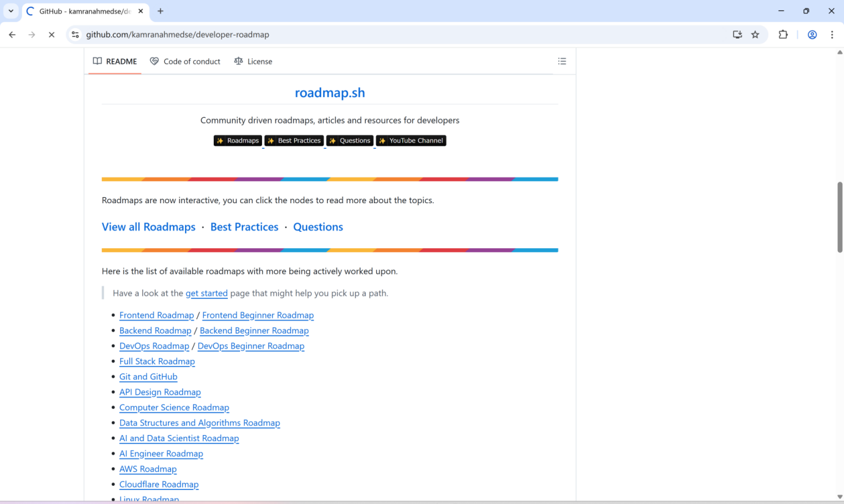Restore down the Chrome window
The height and width of the screenshot is (504, 844).
806,11
